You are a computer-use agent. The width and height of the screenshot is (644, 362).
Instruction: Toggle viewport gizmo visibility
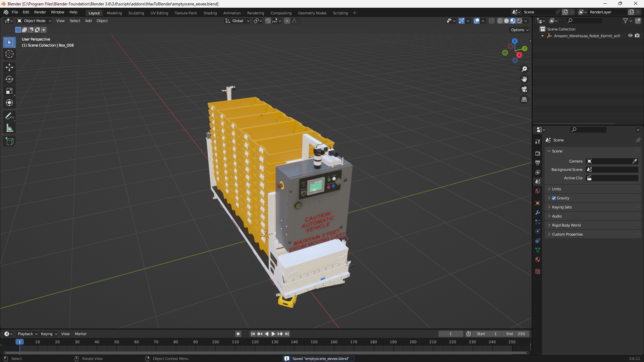click(x=462, y=21)
